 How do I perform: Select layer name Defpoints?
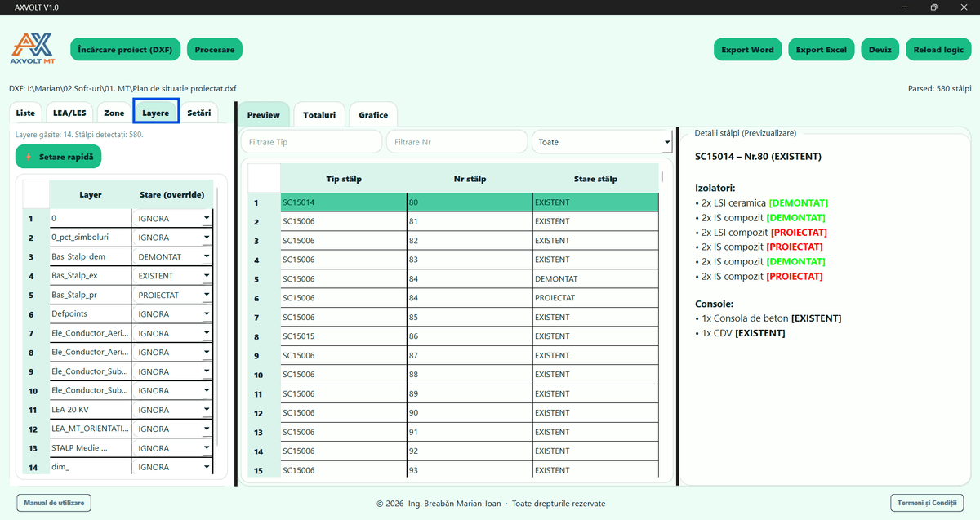(x=91, y=314)
